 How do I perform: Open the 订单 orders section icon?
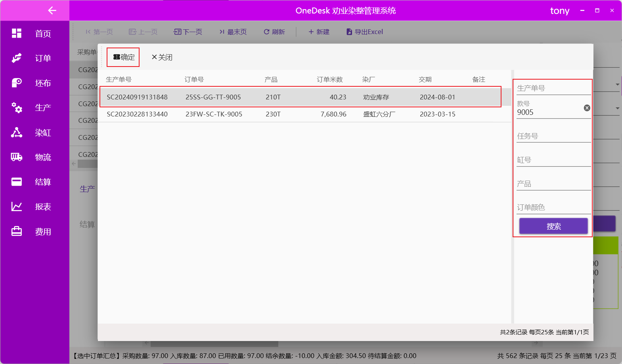point(17,58)
